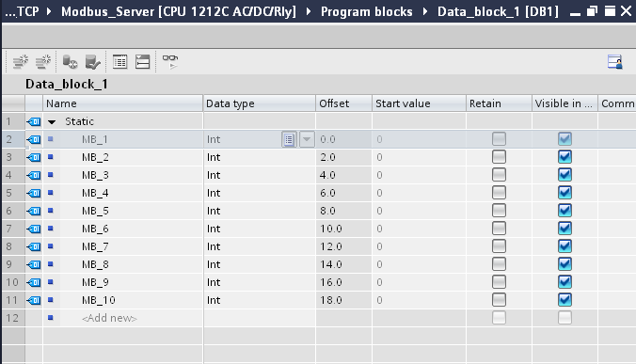Click the Name column header
This screenshot has height=364, width=636.
(122, 103)
